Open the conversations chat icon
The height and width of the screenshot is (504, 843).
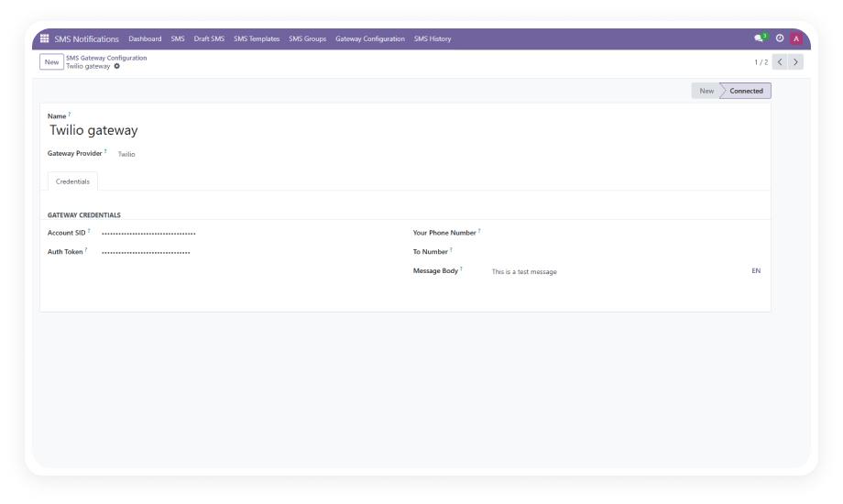(x=759, y=38)
